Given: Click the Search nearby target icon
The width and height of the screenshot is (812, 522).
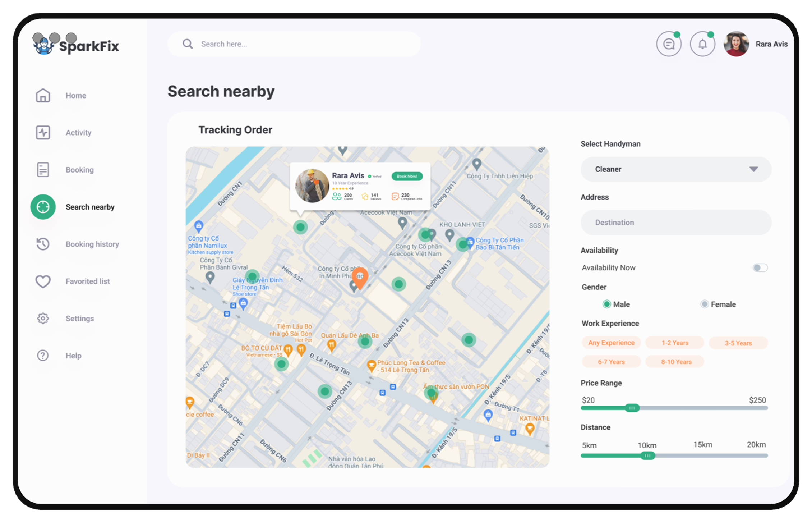Looking at the screenshot, I should click(43, 207).
